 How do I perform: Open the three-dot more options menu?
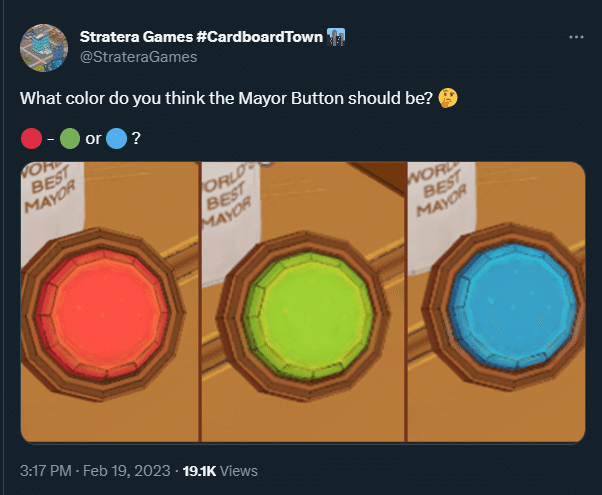click(576, 37)
